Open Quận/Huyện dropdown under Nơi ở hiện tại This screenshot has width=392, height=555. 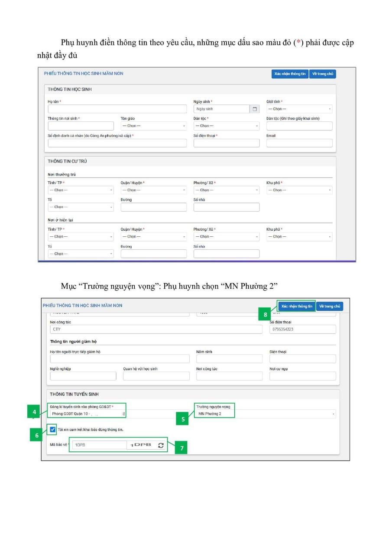pyautogui.click(x=154, y=237)
